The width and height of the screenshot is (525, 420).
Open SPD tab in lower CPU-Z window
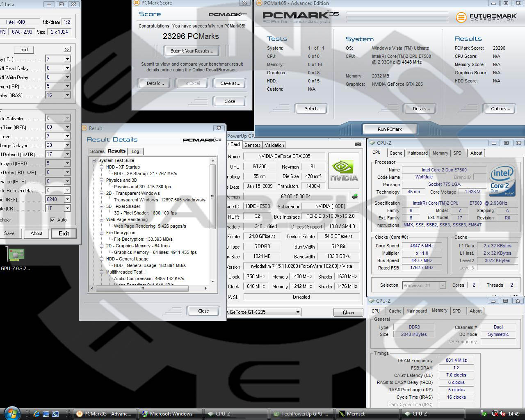[x=457, y=311]
